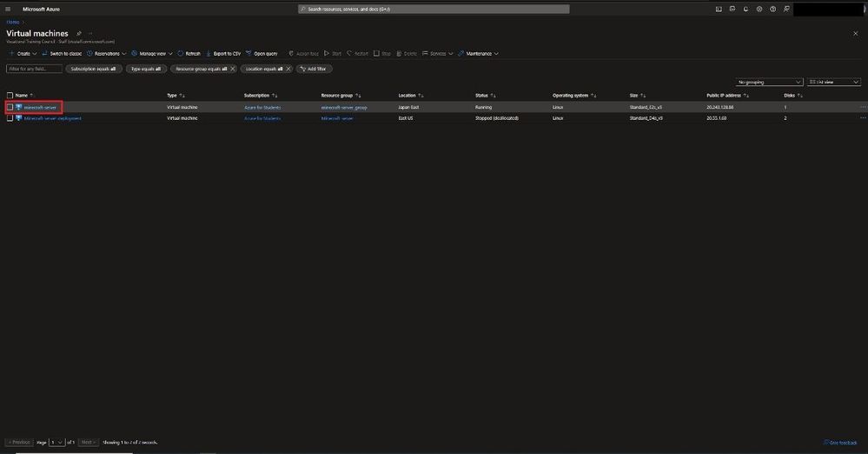Sort by the Status column
868x454 pixels.
coord(486,96)
